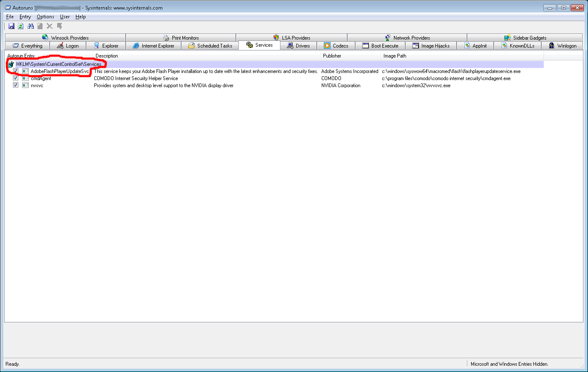The height and width of the screenshot is (372, 588).
Task: Switch to the Winlogon tab
Action: pos(562,46)
